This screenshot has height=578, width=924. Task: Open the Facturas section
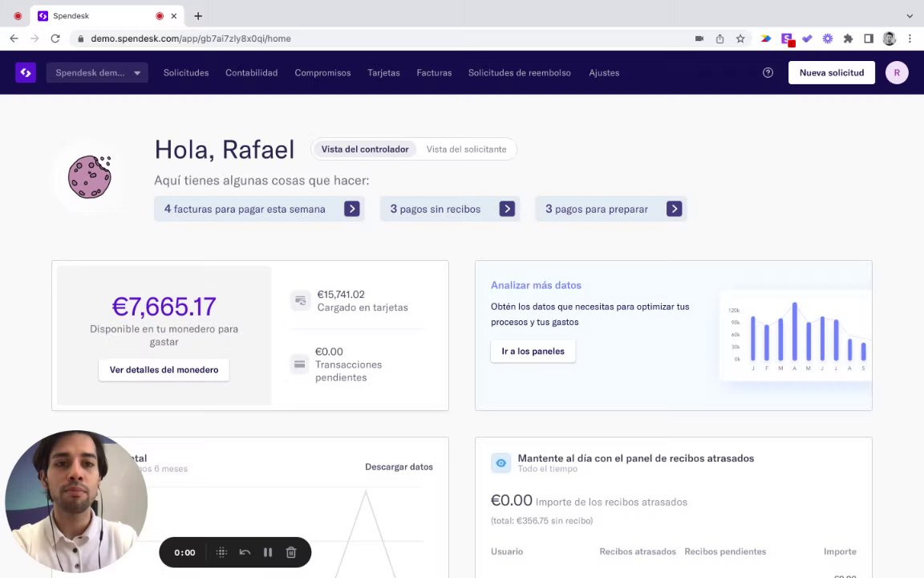point(434,72)
